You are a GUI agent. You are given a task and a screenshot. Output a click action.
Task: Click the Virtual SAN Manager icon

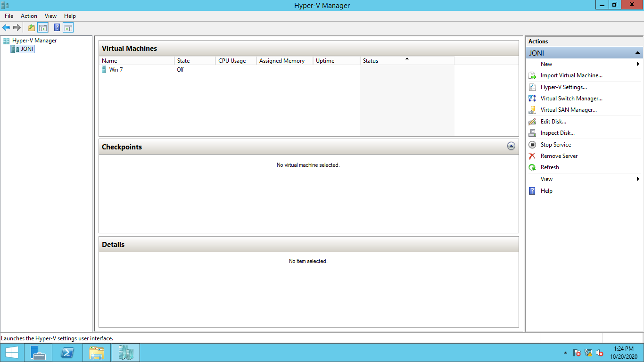[532, 110]
